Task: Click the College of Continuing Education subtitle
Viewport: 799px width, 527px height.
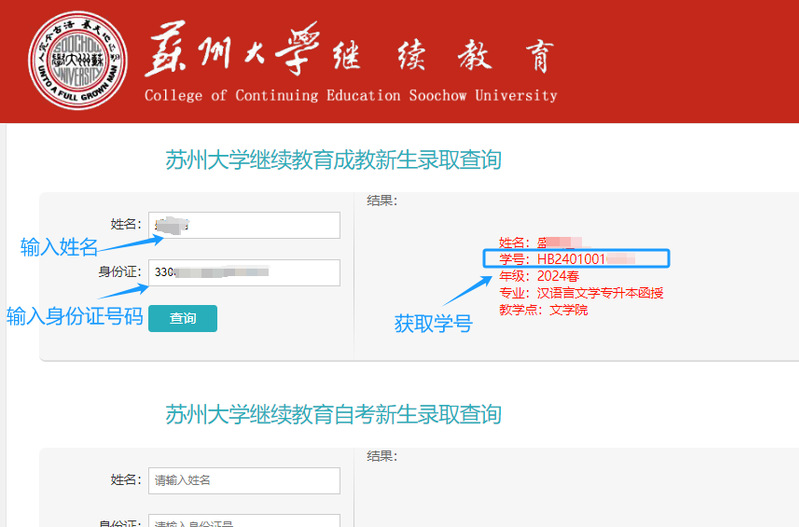Action: [x=350, y=96]
